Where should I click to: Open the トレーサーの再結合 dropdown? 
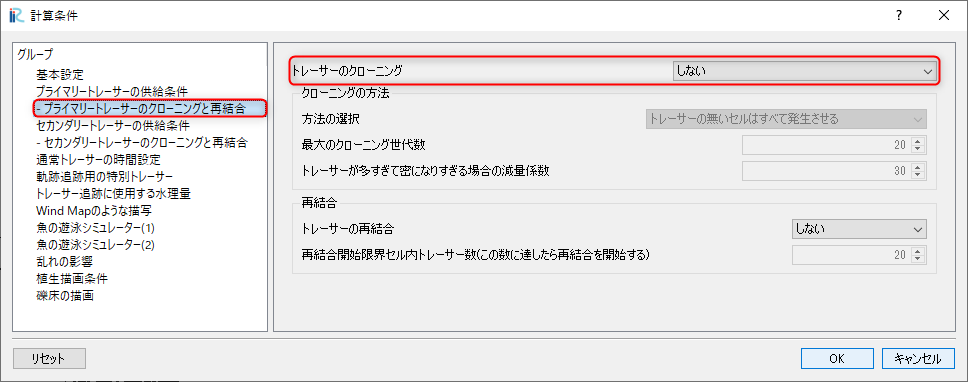859,230
